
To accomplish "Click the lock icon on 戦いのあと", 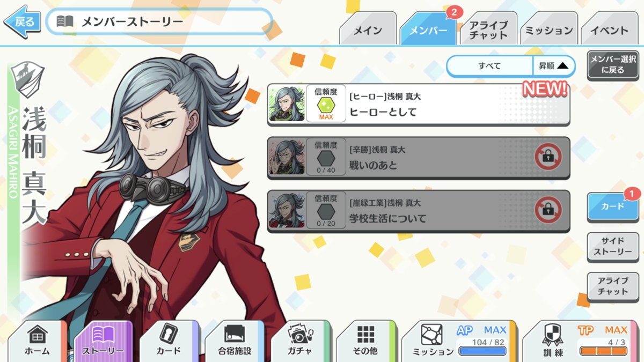I will (548, 158).
